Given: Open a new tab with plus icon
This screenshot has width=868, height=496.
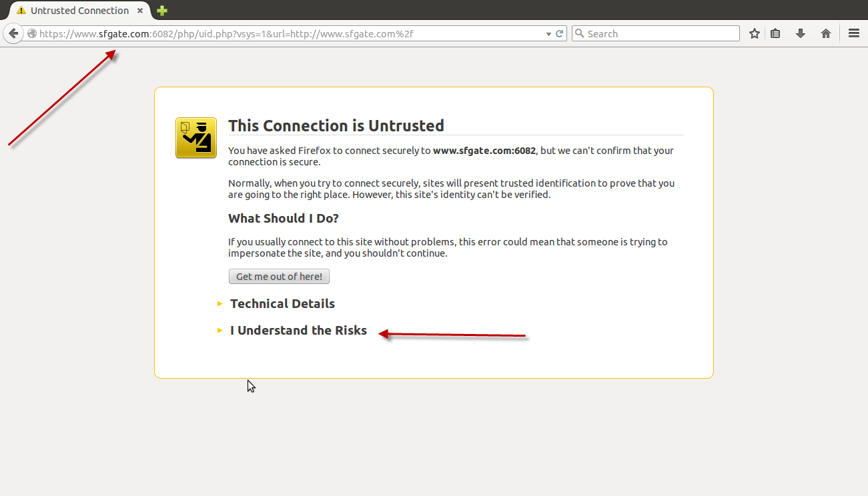Looking at the screenshot, I should pos(161,11).
